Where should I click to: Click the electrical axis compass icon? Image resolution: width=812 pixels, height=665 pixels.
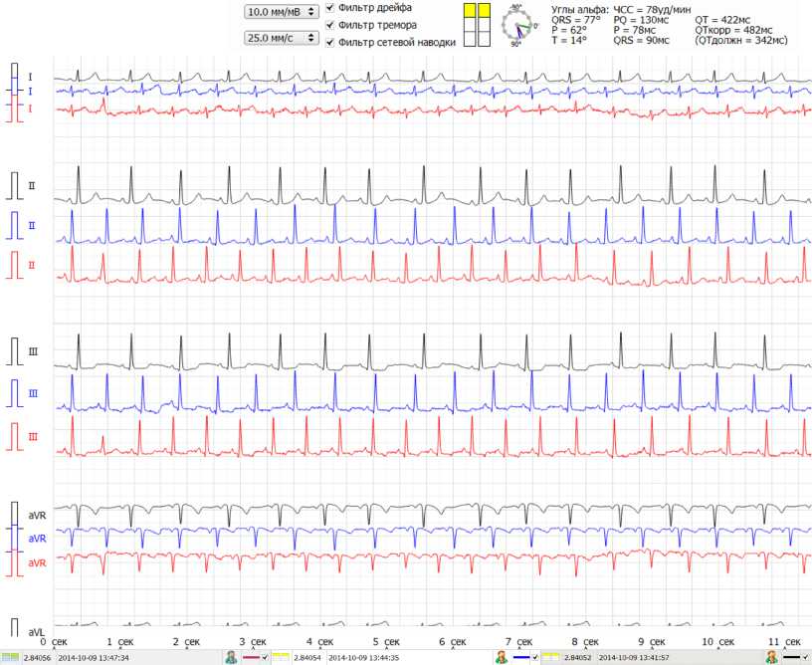(516, 24)
